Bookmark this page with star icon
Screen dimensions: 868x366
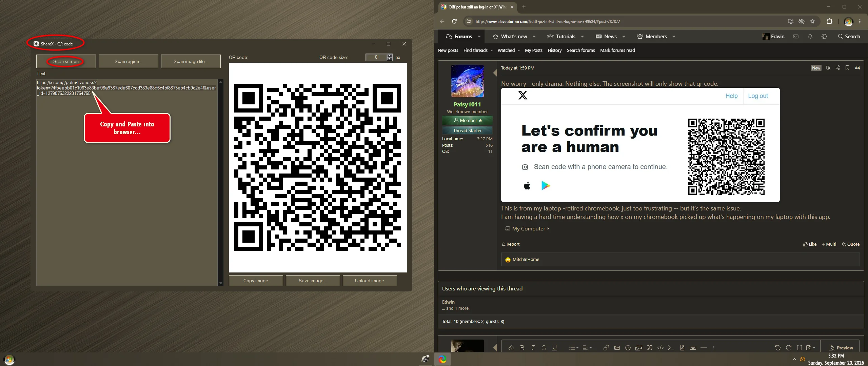(812, 21)
